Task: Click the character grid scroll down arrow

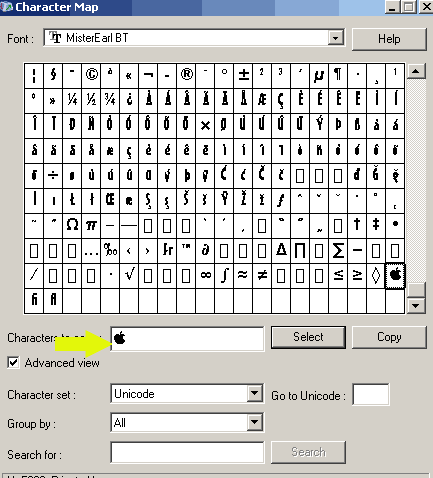Action: (416, 305)
